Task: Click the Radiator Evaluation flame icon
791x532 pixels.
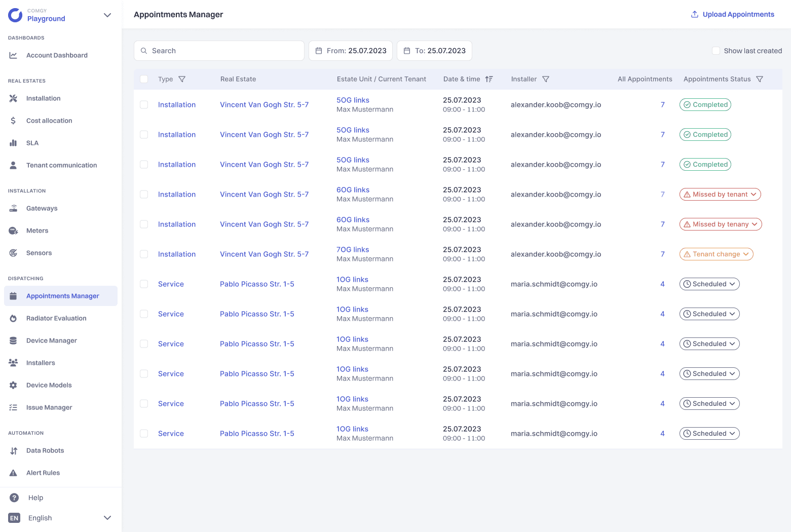Action: point(13,318)
